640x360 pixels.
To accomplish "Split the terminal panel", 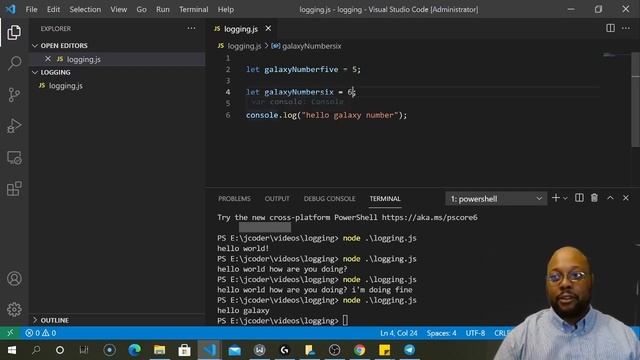I will 579,198.
